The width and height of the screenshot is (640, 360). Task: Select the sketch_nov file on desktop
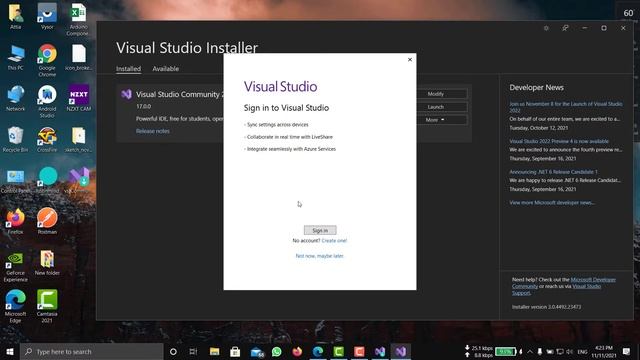pos(78,139)
